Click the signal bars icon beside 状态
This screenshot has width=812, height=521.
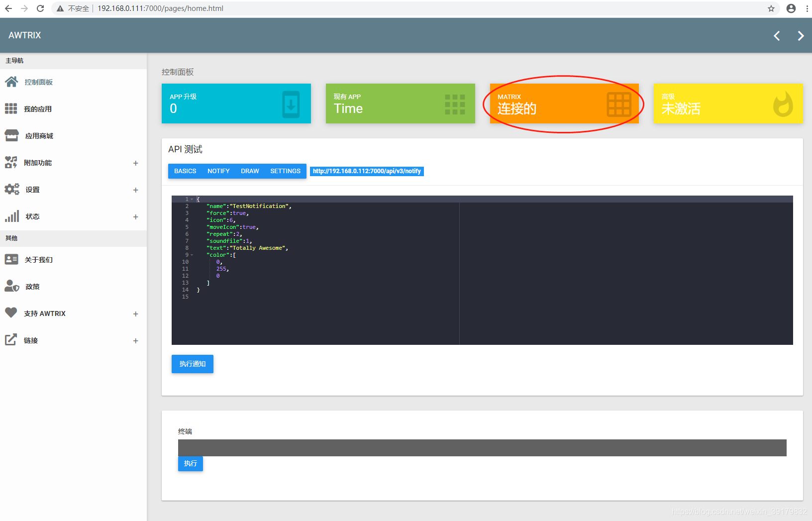12,216
